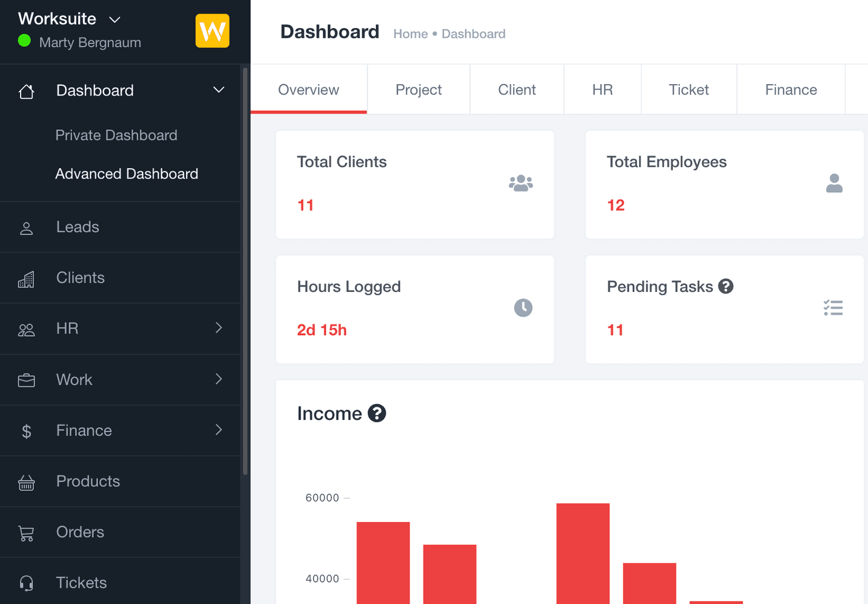This screenshot has height=604, width=868.
Task: Click the Home breadcrumb link
Action: tap(410, 34)
